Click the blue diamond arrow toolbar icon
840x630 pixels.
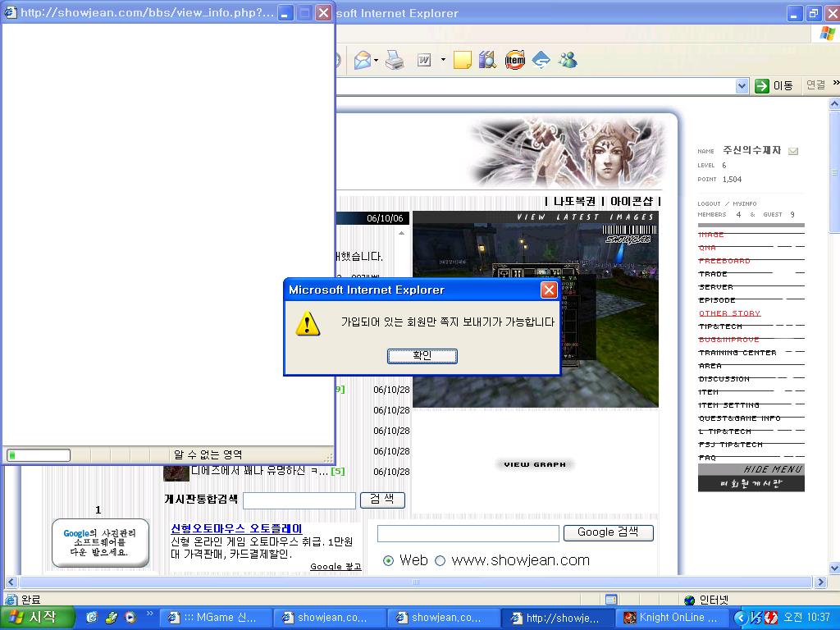tap(541, 60)
